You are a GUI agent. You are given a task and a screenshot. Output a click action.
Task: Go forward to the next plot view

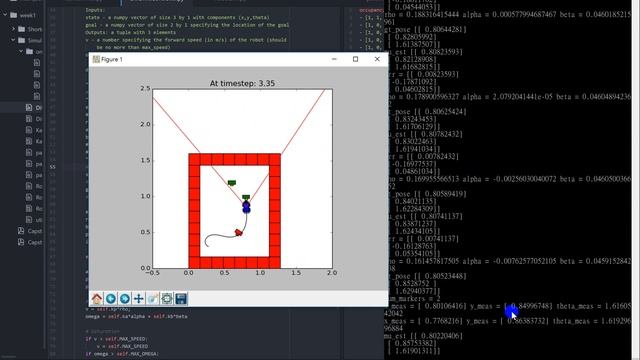tap(125, 299)
